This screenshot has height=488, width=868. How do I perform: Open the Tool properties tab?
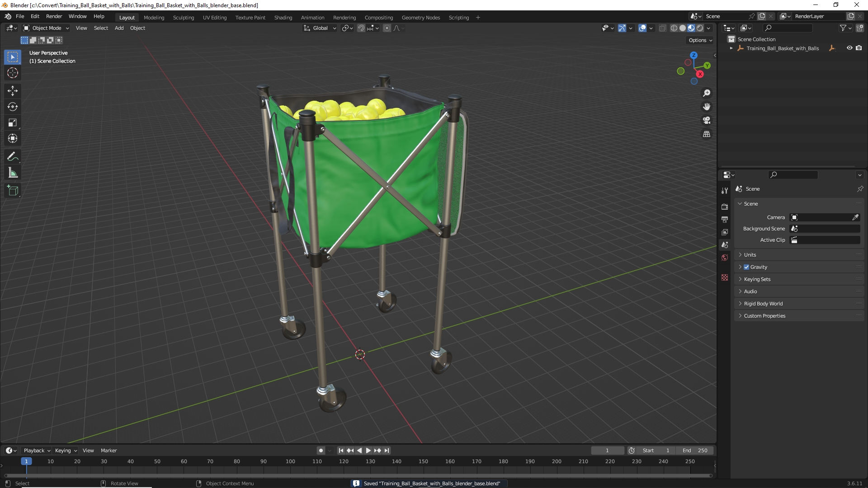[725, 191]
